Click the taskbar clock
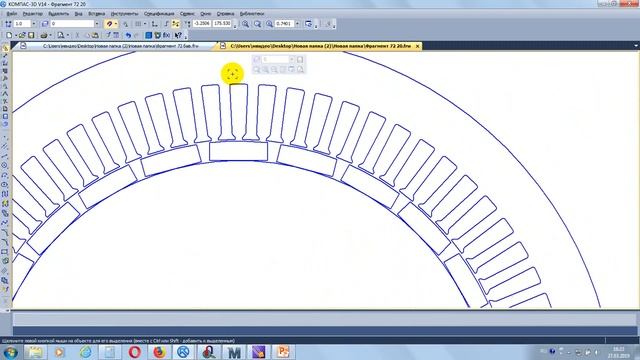This screenshot has height=360, width=640. 619,352
